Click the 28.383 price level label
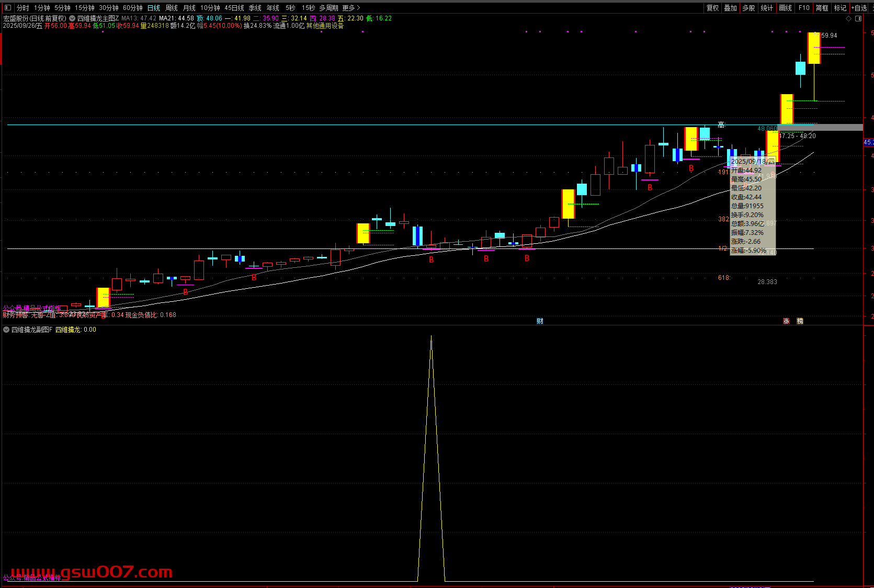This screenshot has width=874, height=588. pyautogui.click(x=767, y=282)
